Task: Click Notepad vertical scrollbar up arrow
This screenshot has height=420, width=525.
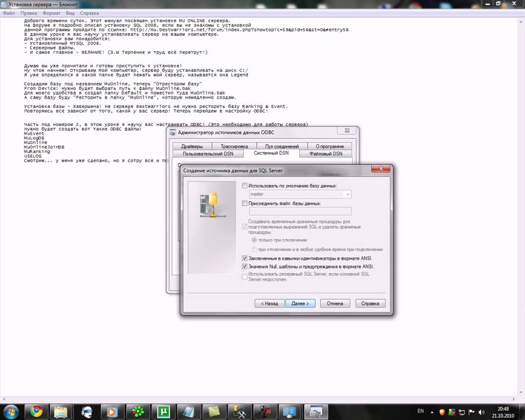Action: coord(521,21)
